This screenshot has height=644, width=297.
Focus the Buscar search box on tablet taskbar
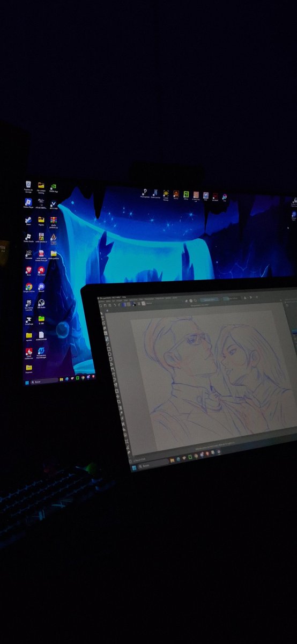pyautogui.click(x=153, y=464)
